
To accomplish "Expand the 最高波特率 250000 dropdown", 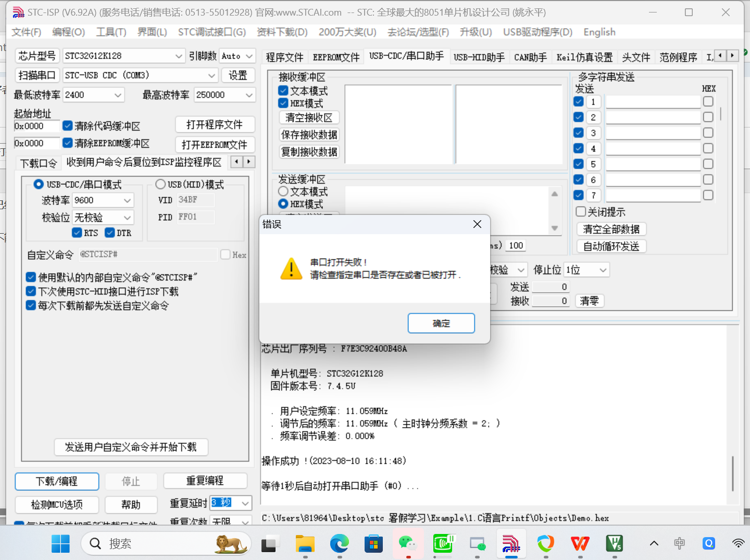I will click(x=249, y=95).
